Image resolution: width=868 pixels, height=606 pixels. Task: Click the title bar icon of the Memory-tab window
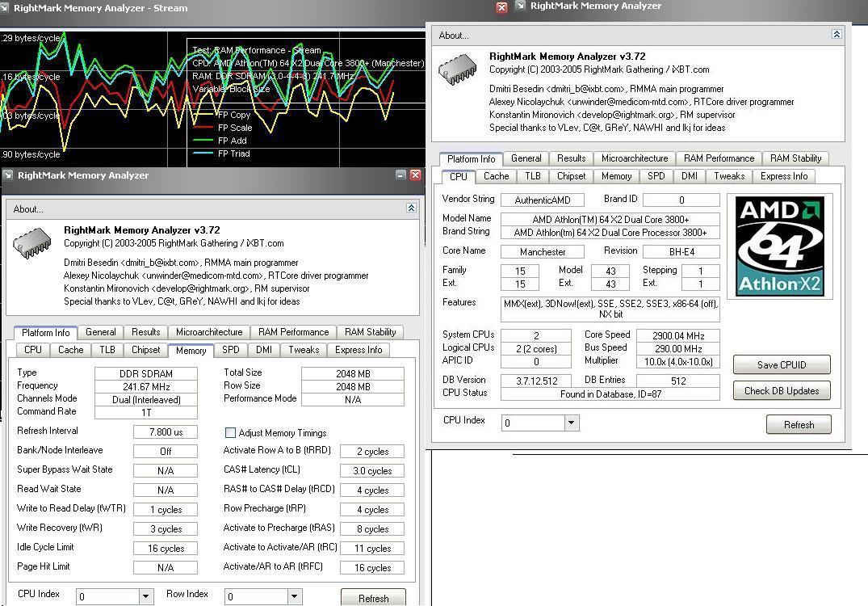[8, 175]
